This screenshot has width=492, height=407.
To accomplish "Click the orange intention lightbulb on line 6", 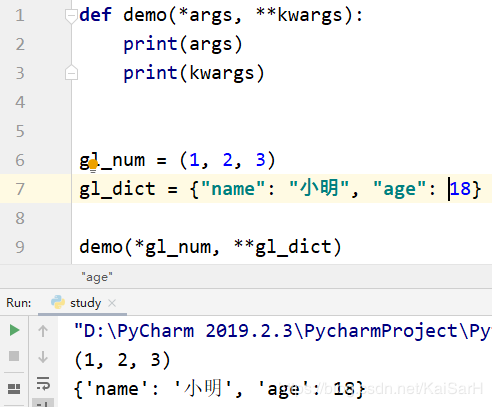I will (x=93, y=165).
